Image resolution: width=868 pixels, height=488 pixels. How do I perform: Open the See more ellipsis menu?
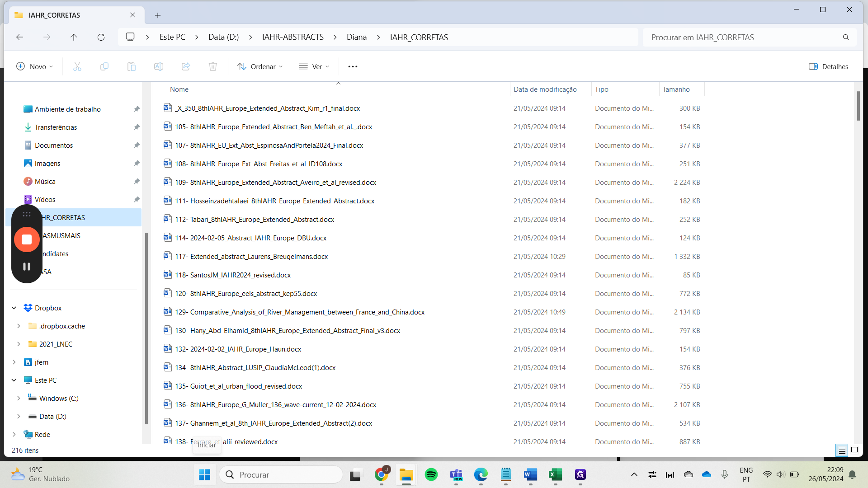[353, 67]
